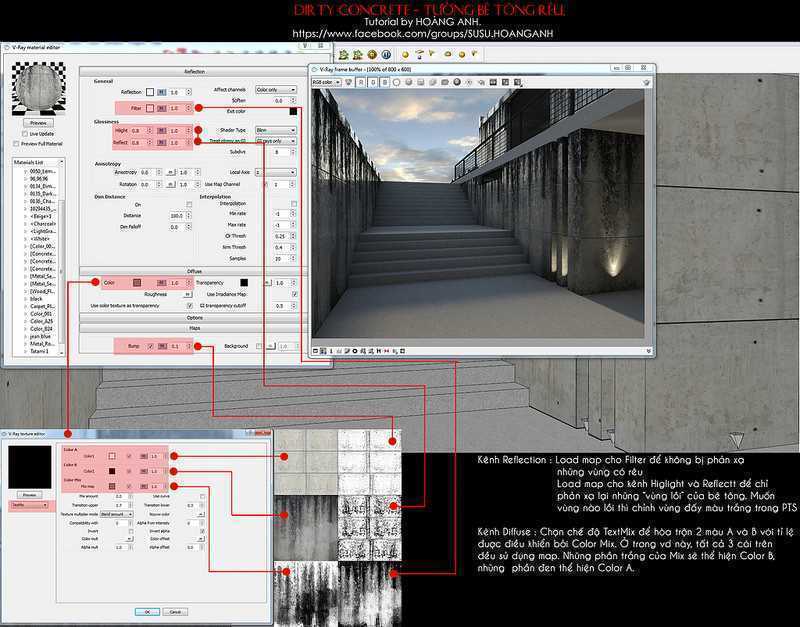Click the dome light icon in V-Ray toolbar
This screenshot has height=627, width=800.
pyautogui.click(x=447, y=54)
